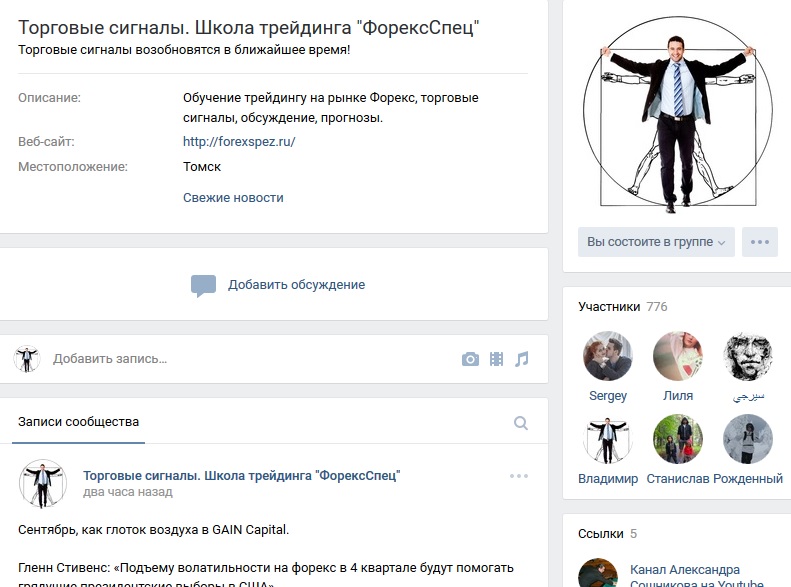Open the large group profile picture
The height and width of the screenshot is (587, 791).
click(677, 114)
